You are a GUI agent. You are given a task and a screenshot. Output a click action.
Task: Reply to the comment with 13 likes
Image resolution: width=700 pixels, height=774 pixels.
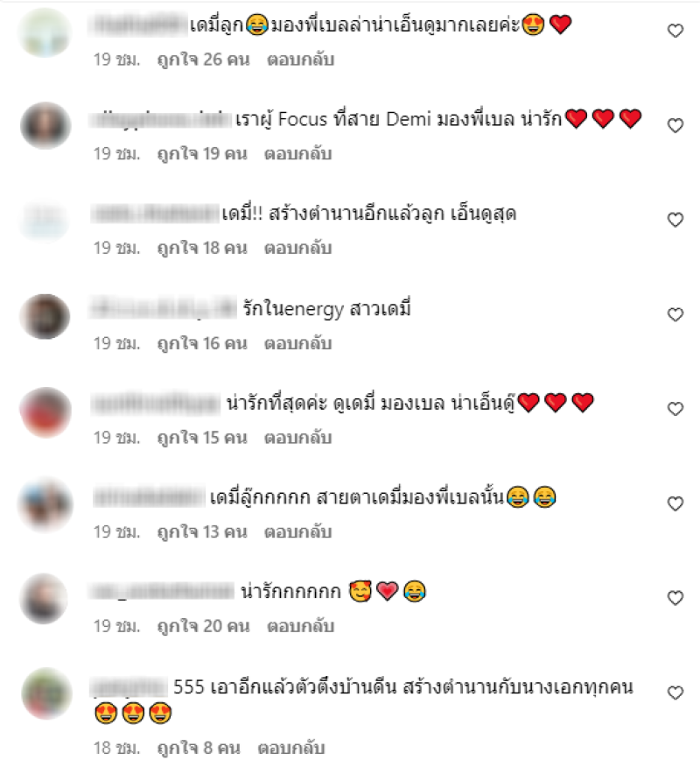coord(297,532)
